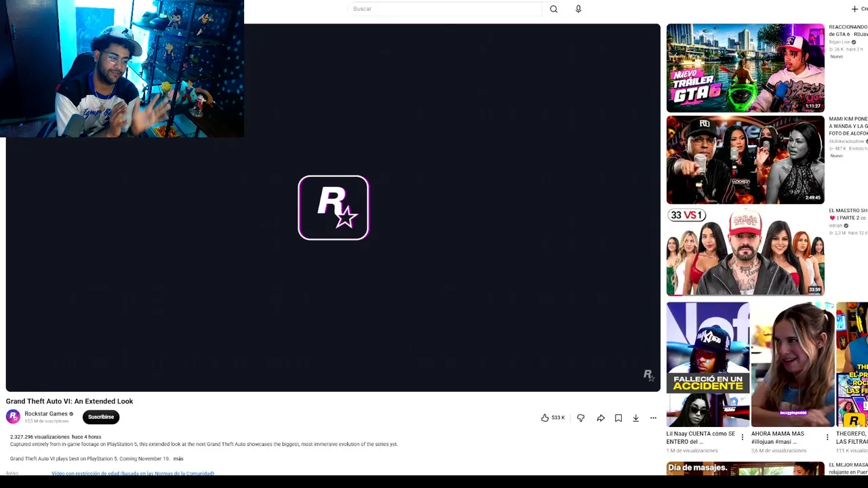Image resolution: width=868 pixels, height=488 pixels.
Task: Click the 'MAMI KIM PONE' video title
Action: 848,126
